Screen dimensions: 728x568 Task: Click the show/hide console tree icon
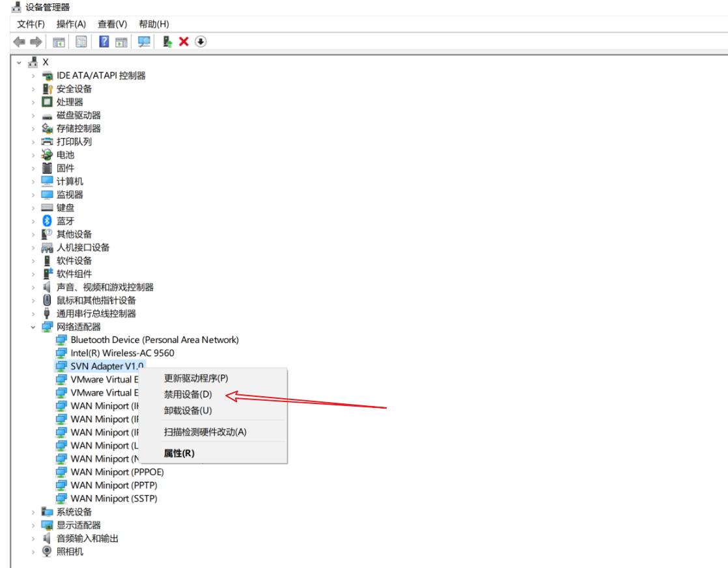click(x=58, y=41)
